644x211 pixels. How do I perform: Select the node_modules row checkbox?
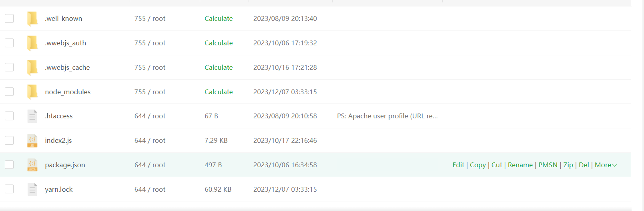coord(9,92)
